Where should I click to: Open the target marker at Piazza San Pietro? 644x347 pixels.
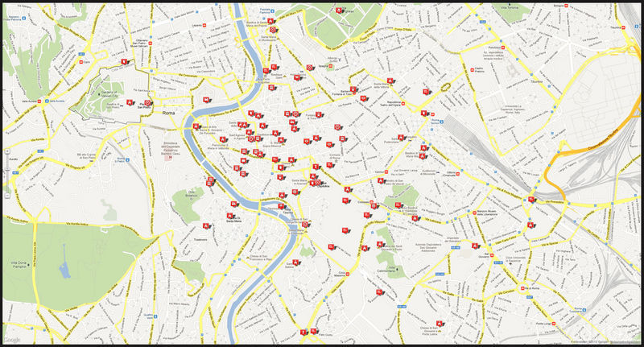(147, 103)
